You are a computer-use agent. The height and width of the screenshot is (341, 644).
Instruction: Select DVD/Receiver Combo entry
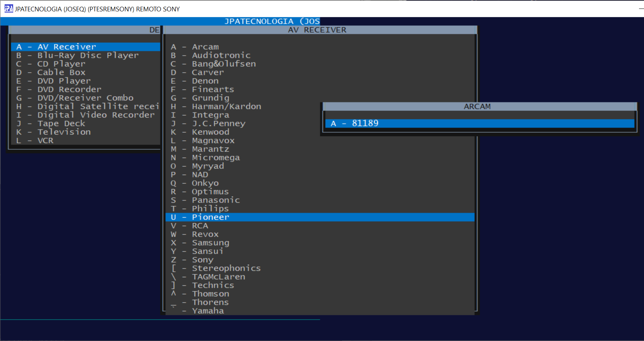[x=86, y=98]
